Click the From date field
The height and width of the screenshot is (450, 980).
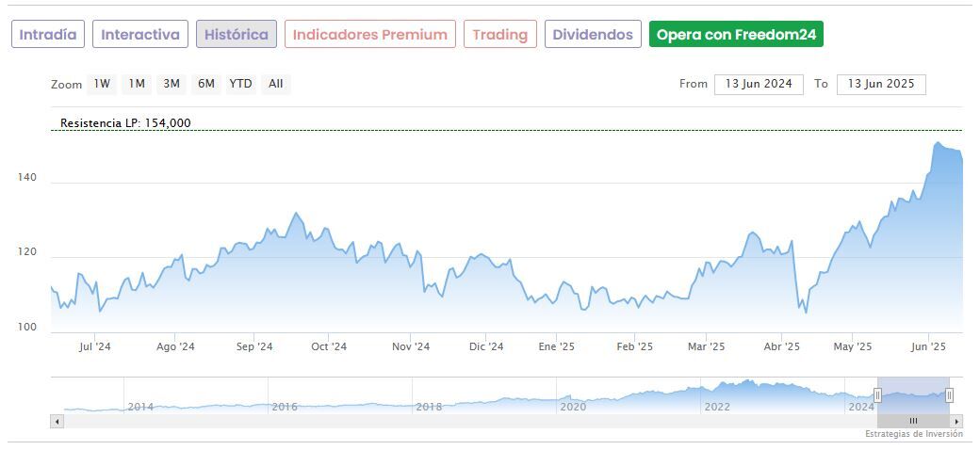point(759,84)
